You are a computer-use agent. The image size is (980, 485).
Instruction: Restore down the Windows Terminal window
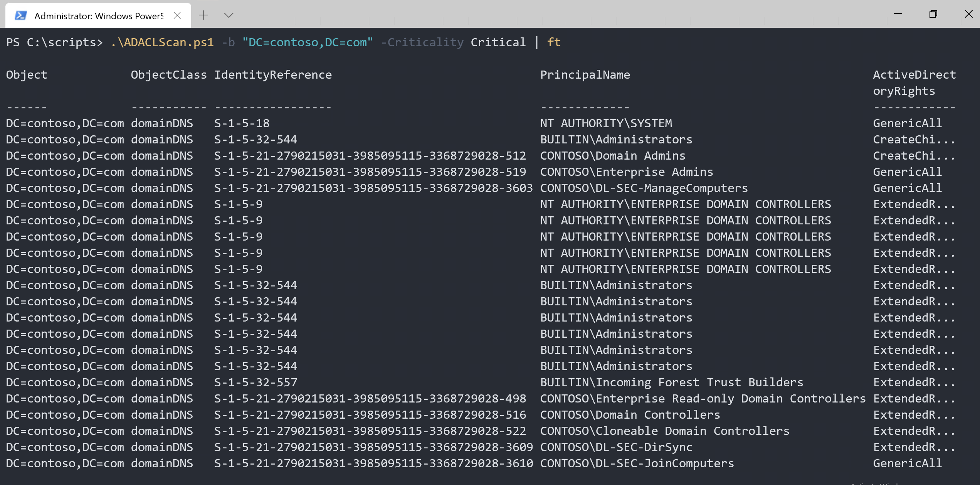pyautogui.click(x=933, y=14)
